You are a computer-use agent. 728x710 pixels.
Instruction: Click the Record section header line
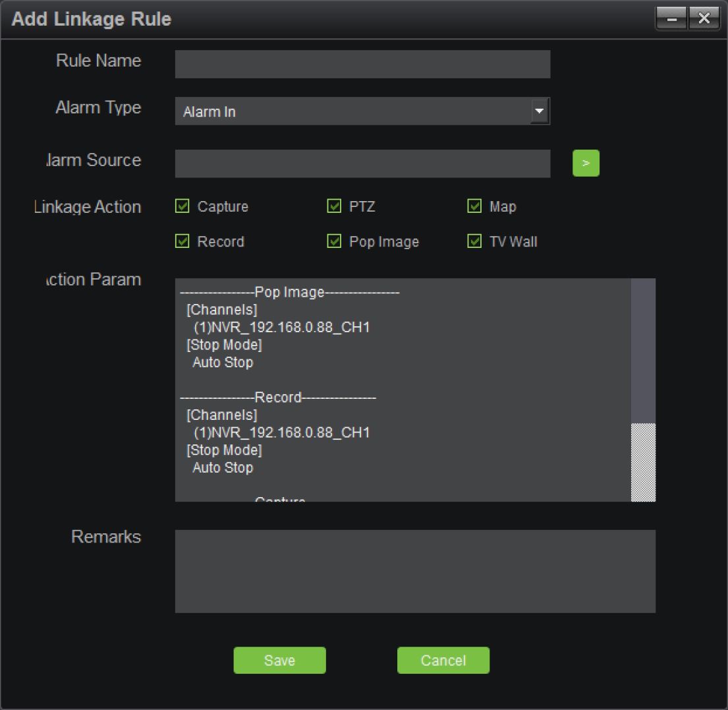(x=277, y=398)
